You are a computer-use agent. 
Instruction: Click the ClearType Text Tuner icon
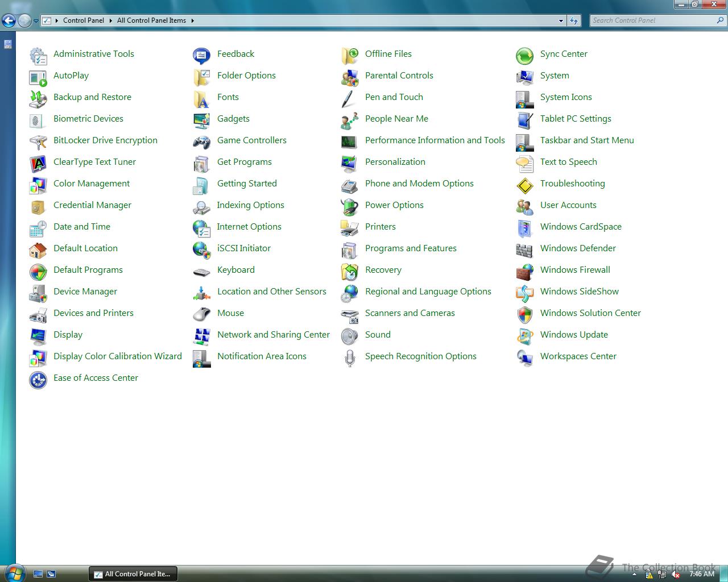click(38, 163)
